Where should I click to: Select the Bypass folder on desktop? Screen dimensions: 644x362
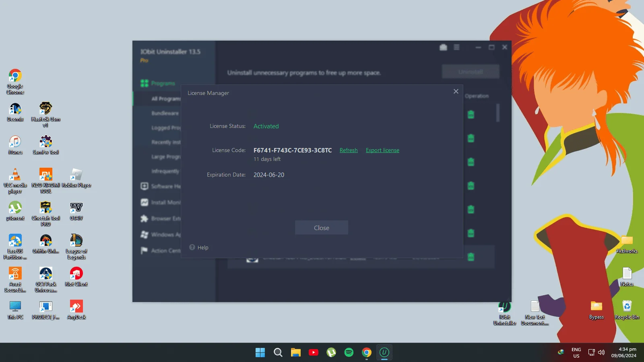[596, 310]
